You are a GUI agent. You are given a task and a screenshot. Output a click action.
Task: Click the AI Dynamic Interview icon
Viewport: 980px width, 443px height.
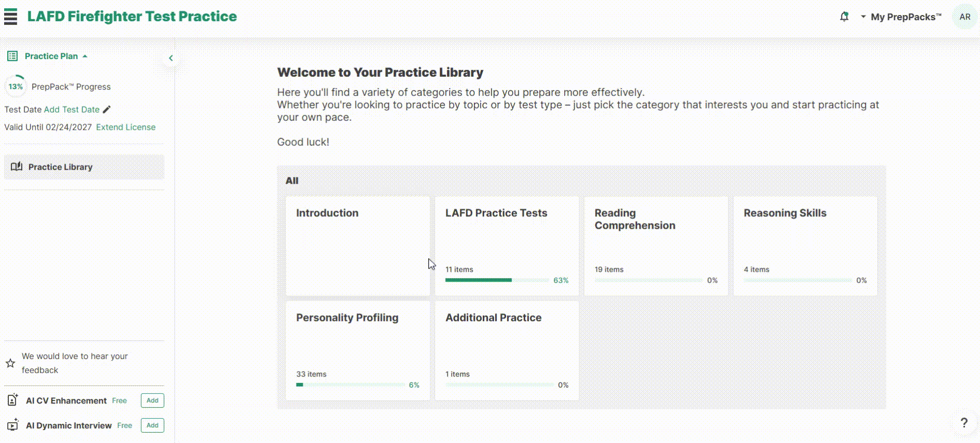click(12, 425)
